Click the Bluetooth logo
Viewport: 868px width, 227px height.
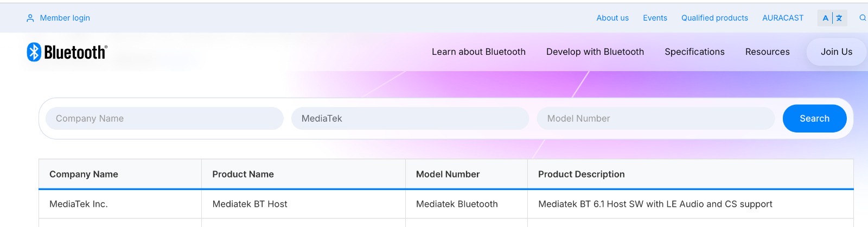point(67,52)
